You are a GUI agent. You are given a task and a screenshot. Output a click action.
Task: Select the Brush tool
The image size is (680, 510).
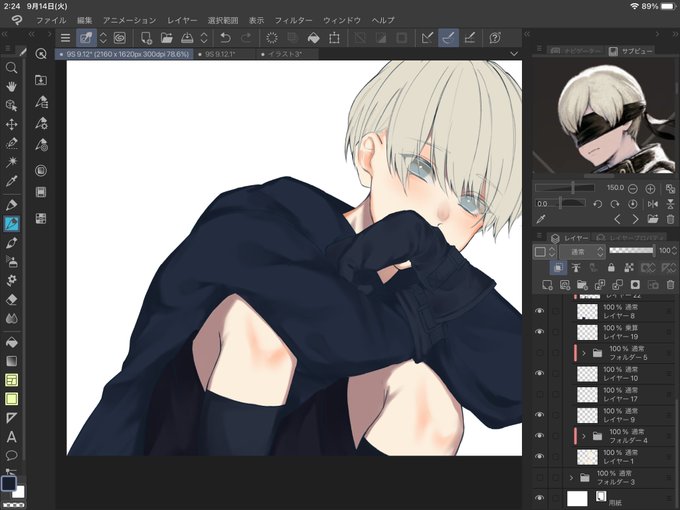point(11,243)
